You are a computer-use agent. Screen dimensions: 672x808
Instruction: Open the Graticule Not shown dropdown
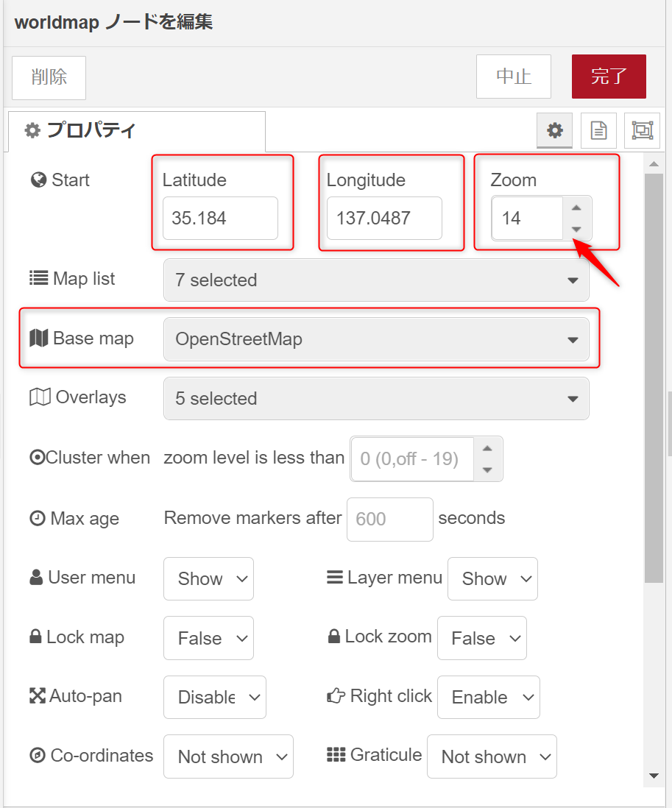point(492,756)
